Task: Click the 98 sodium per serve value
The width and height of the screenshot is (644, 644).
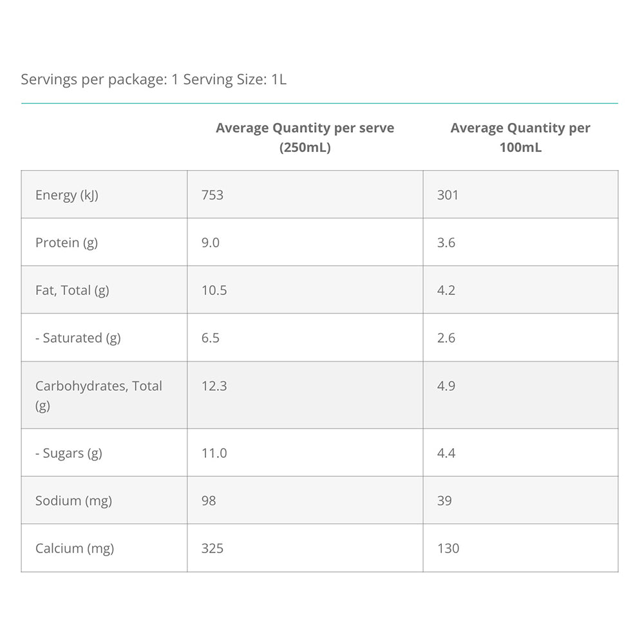Action: pos(209,501)
